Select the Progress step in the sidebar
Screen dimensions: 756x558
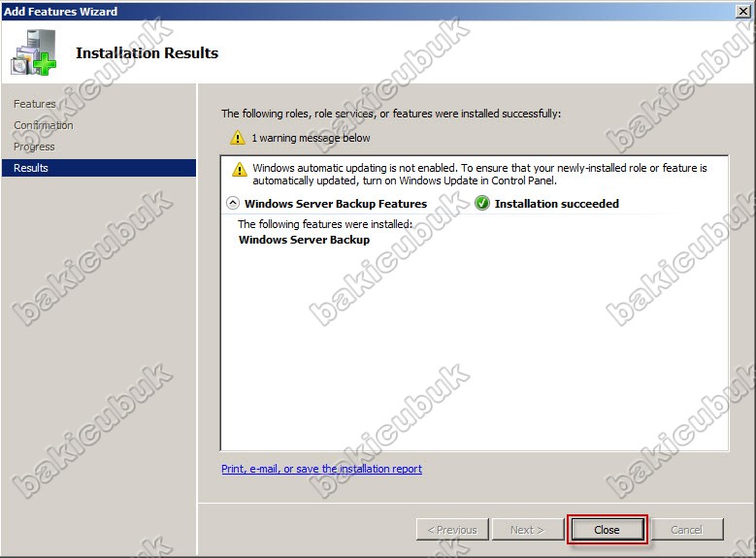[34, 147]
